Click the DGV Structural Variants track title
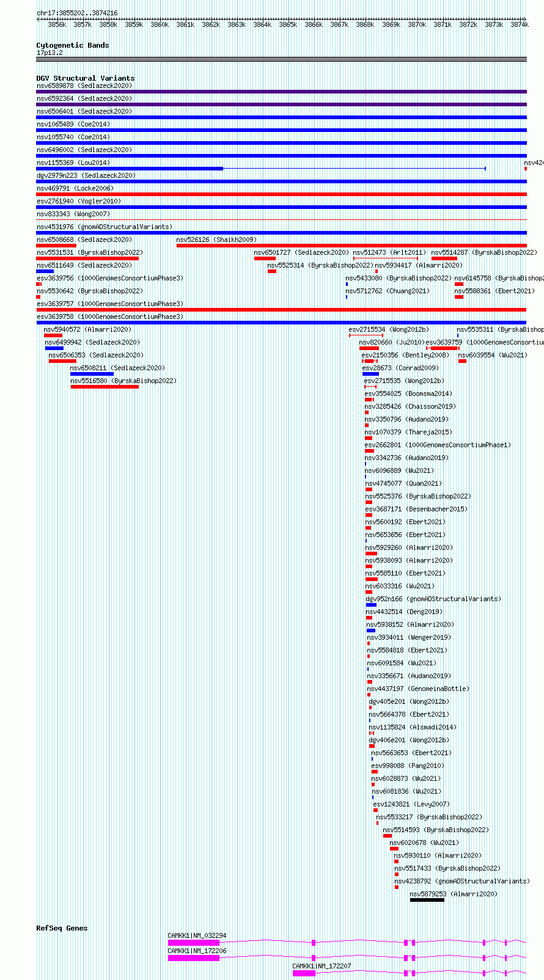The width and height of the screenshot is (544, 980). (86, 78)
